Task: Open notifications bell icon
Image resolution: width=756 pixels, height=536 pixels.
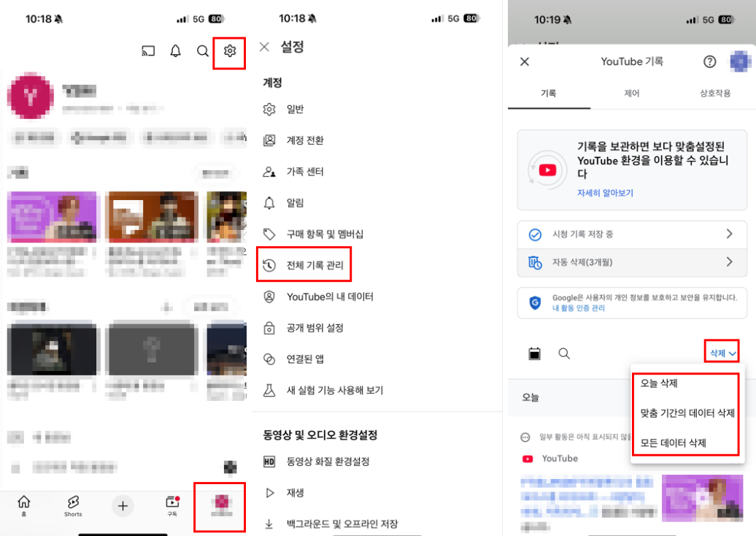Action: point(175,51)
